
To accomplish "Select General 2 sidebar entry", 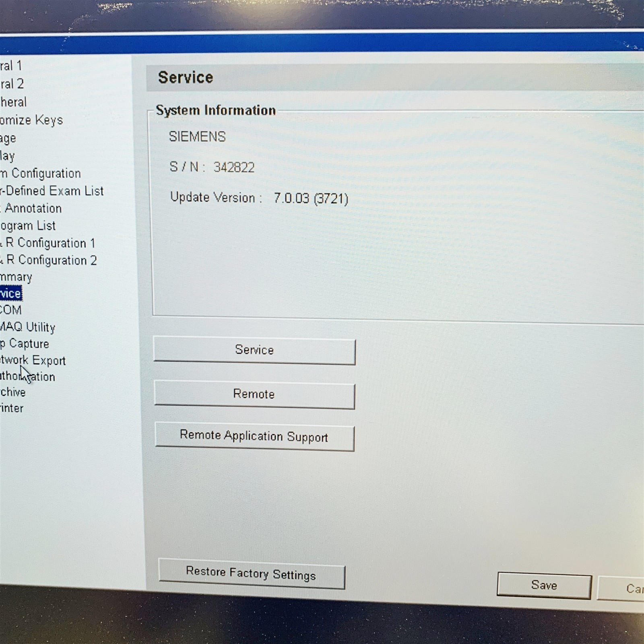I will (12, 84).
